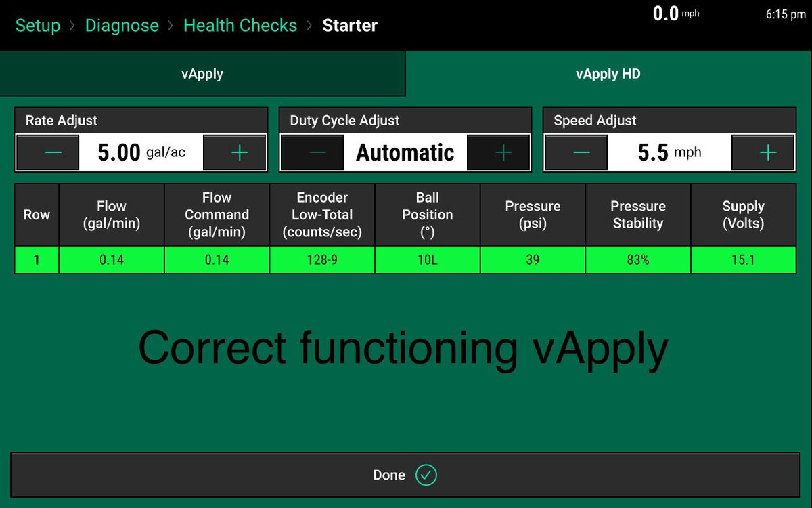
Task: Click the Automatic duty cycle value
Action: tap(405, 152)
